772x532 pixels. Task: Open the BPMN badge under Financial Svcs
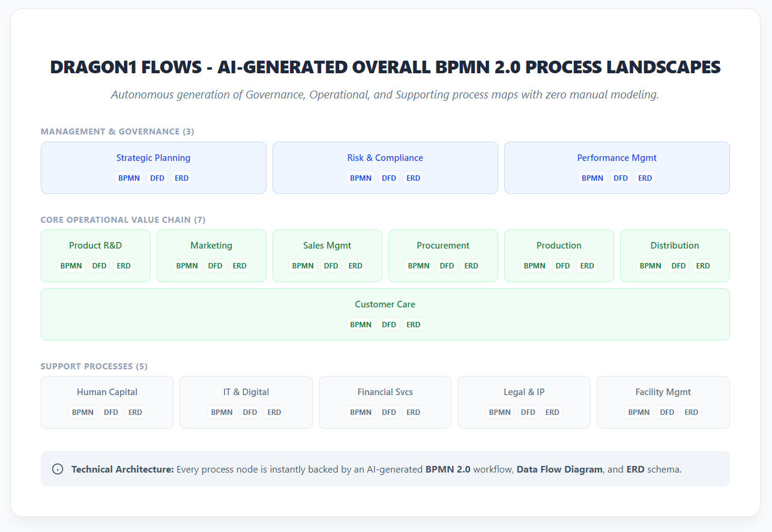(x=361, y=412)
